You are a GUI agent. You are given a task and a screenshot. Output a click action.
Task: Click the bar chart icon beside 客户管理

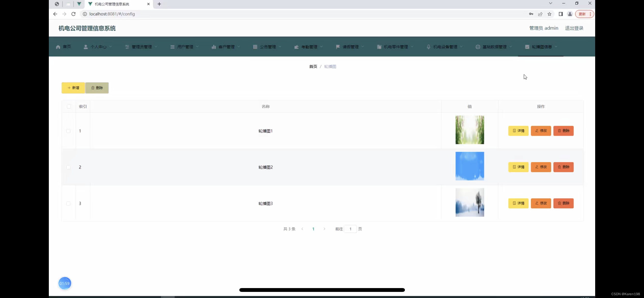pos(214,47)
